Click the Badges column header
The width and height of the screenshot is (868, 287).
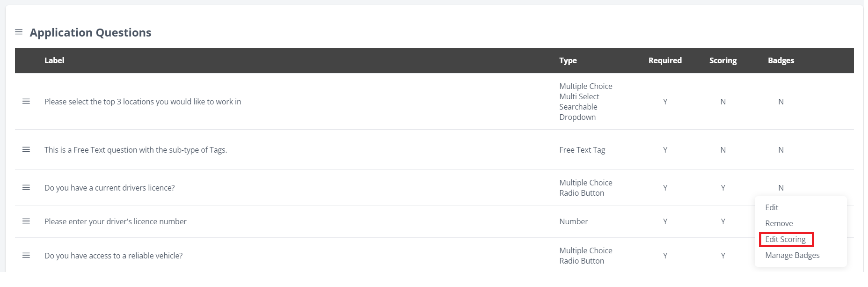pos(780,60)
